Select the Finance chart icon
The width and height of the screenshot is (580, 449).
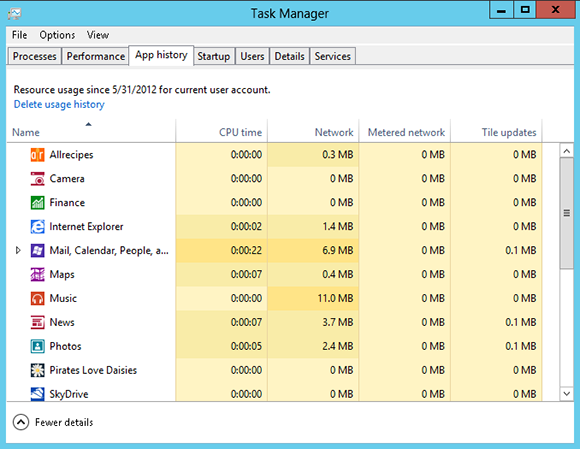pos(37,203)
